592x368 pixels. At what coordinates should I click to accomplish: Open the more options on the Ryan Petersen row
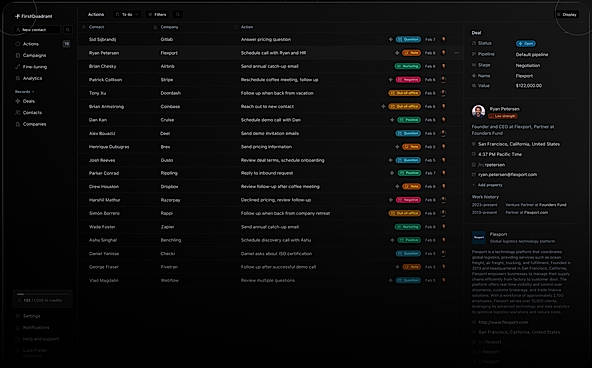(x=457, y=53)
